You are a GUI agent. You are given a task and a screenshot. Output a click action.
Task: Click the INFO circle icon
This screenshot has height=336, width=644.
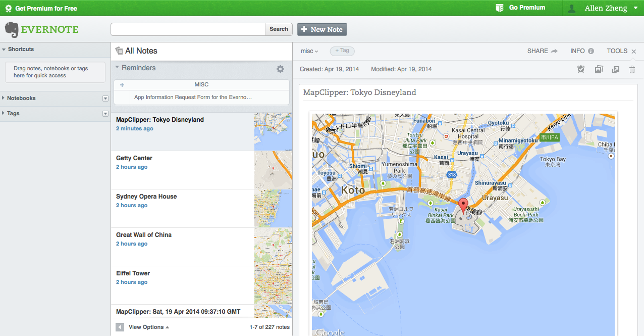(591, 51)
